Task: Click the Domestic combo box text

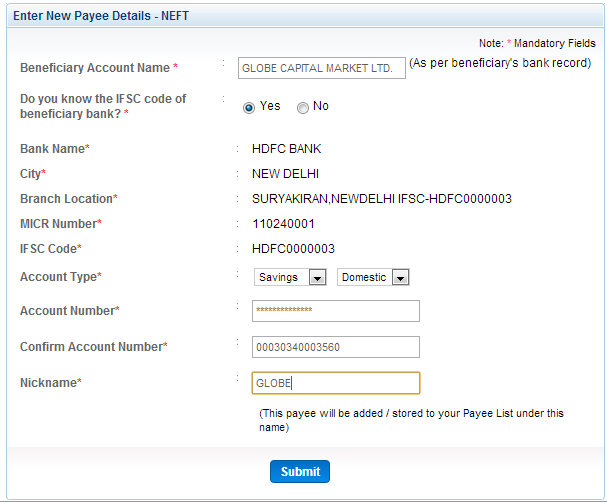Action: click(x=364, y=277)
